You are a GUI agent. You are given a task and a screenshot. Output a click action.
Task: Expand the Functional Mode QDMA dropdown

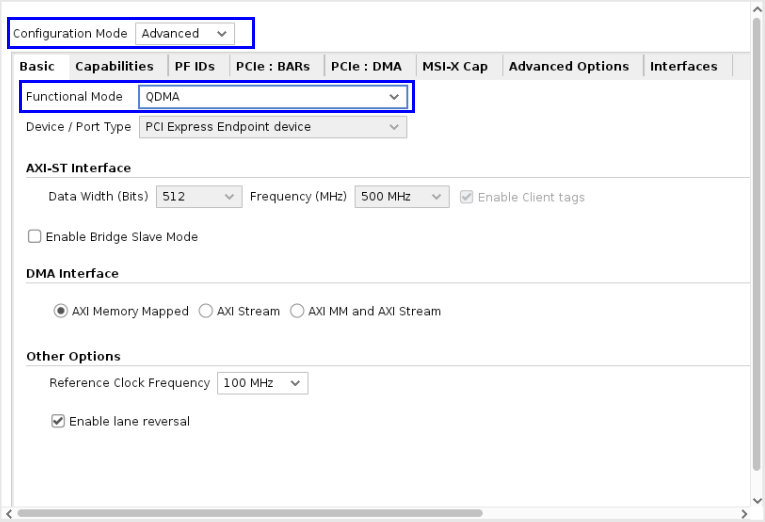[272, 97]
